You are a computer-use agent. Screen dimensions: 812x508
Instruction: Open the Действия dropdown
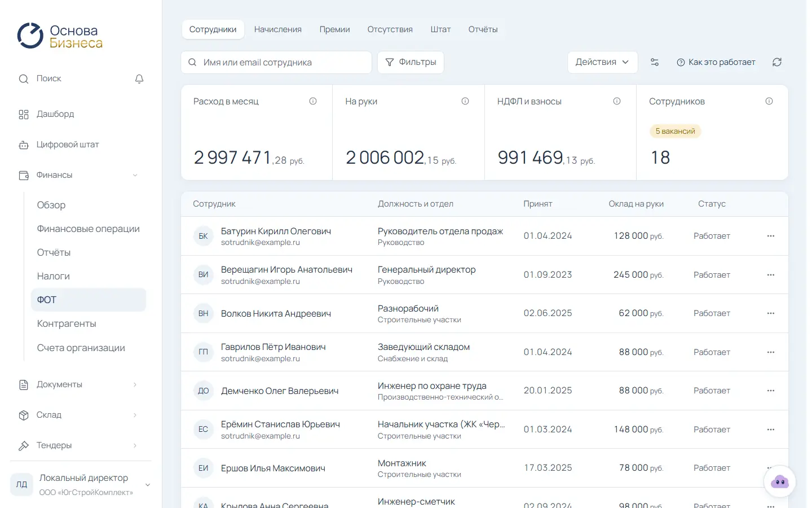tap(602, 62)
